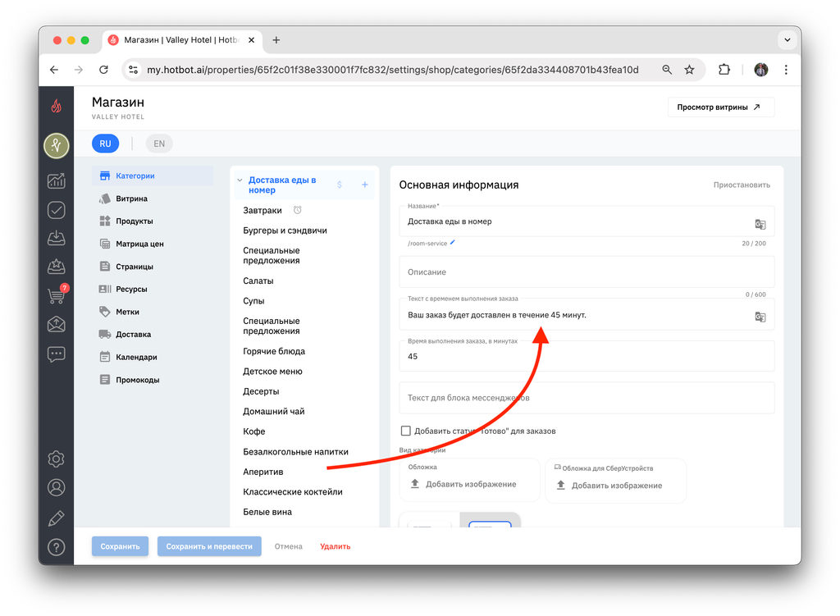840x616 pixels.
Task: Open the Метки menu item
Action: point(153,312)
